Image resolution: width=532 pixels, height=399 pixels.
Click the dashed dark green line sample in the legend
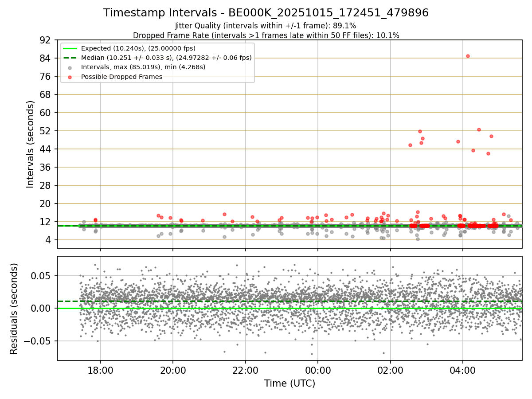click(x=70, y=58)
